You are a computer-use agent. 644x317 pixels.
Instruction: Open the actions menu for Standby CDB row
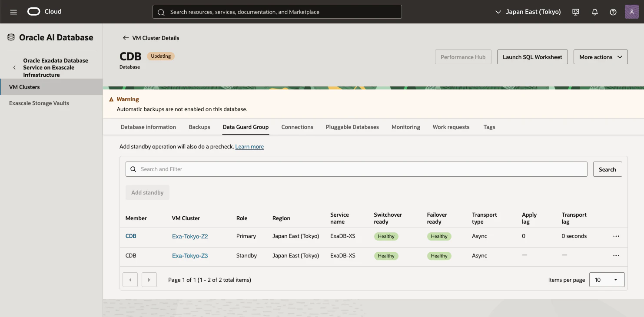[616, 256]
